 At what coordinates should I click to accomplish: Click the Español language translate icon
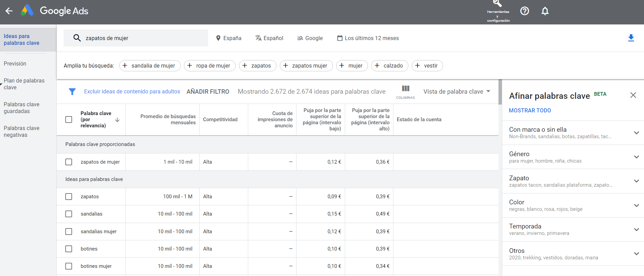coord(258,38)
